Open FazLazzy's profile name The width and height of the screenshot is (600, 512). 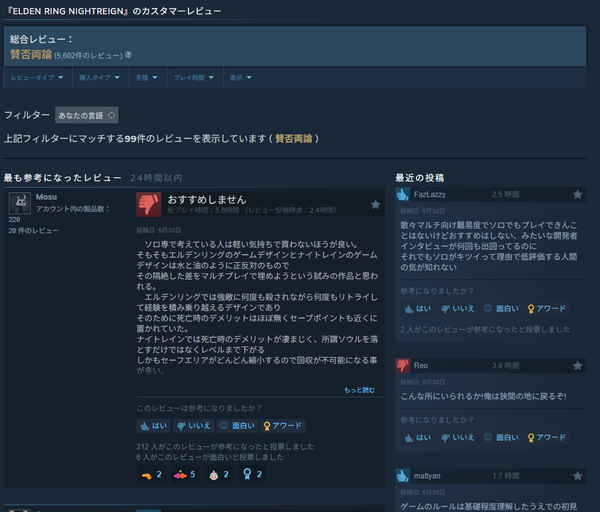430,194
